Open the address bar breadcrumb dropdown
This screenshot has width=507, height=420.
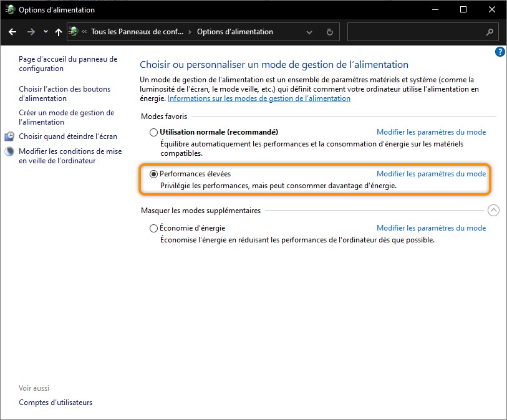[309, 32]
